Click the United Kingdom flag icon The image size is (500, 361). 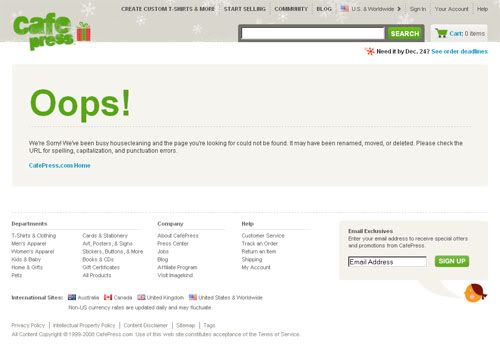(x=141, y=297)
